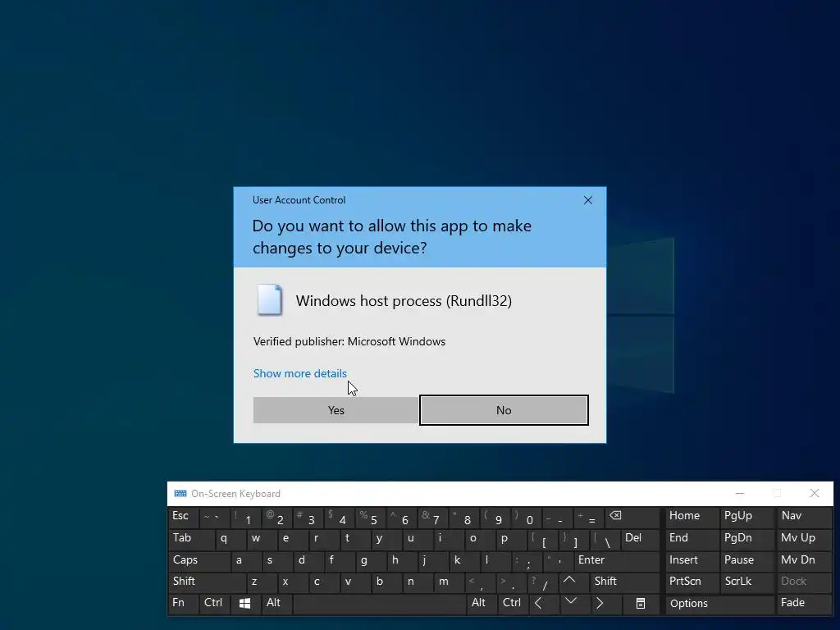Click the Mv Up key
The height and width of the screenshot is (630, 840).
pos(804,539)
